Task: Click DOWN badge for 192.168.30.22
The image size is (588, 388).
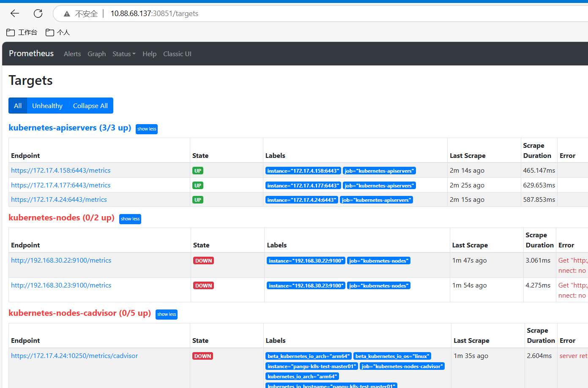Action: coord(204,260)
